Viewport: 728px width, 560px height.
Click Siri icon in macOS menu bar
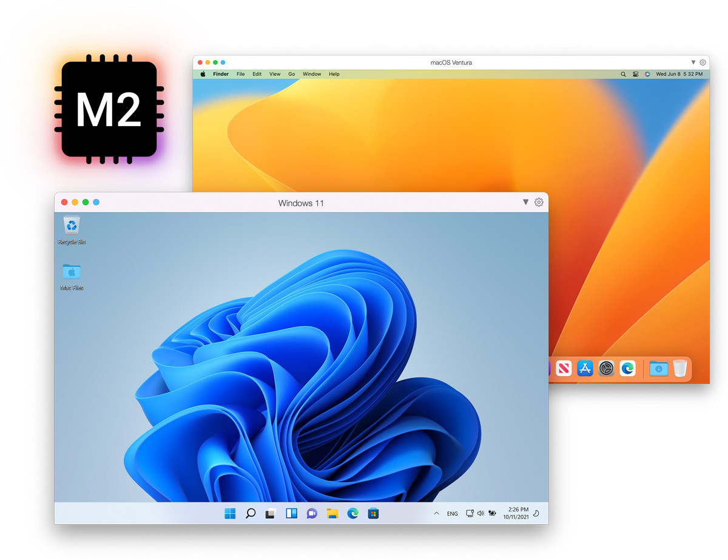coord(647,74)
